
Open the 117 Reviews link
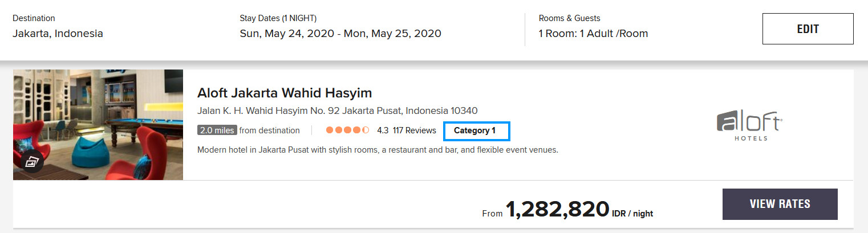point(415,130)
